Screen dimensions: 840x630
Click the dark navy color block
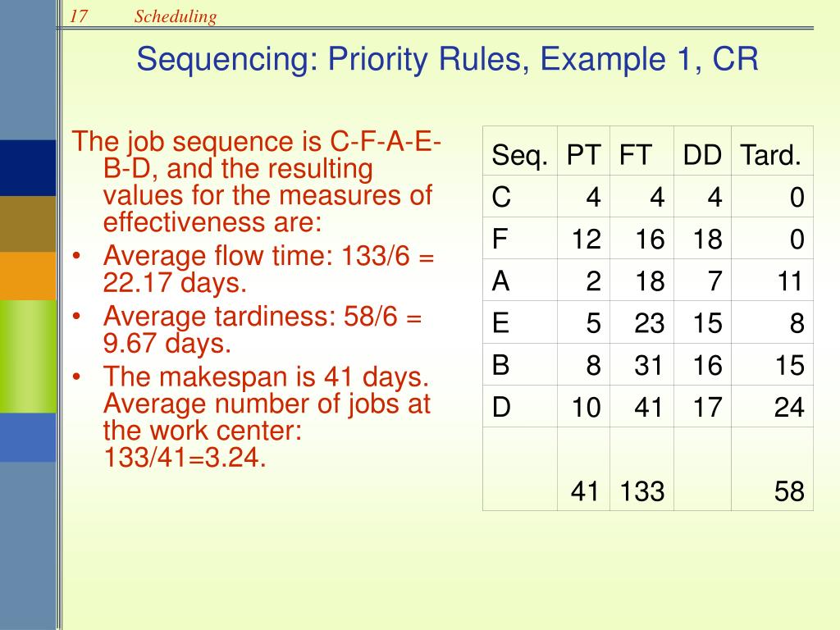click(28, 168)
